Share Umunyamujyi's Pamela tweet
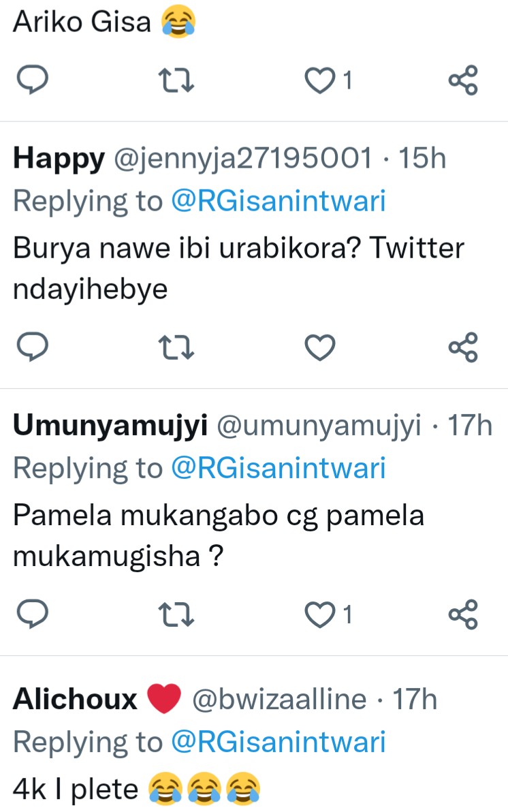Screen dimensions: 508x812 point(464,616)
